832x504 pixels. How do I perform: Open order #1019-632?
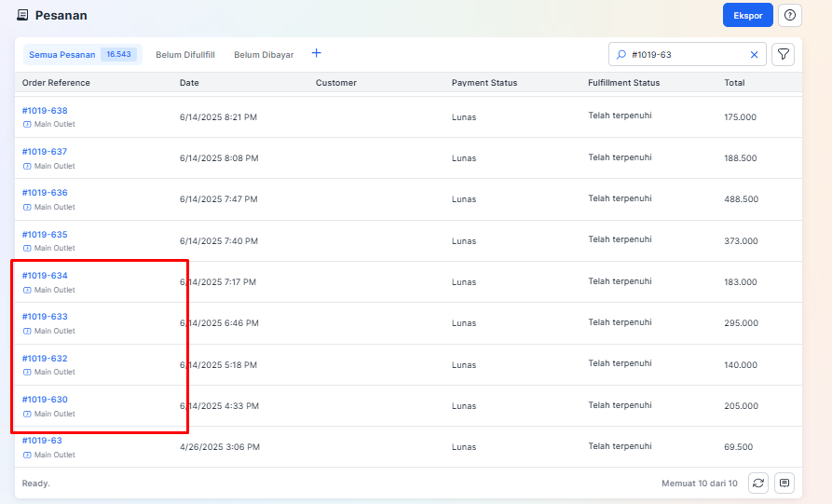[45, 359]
